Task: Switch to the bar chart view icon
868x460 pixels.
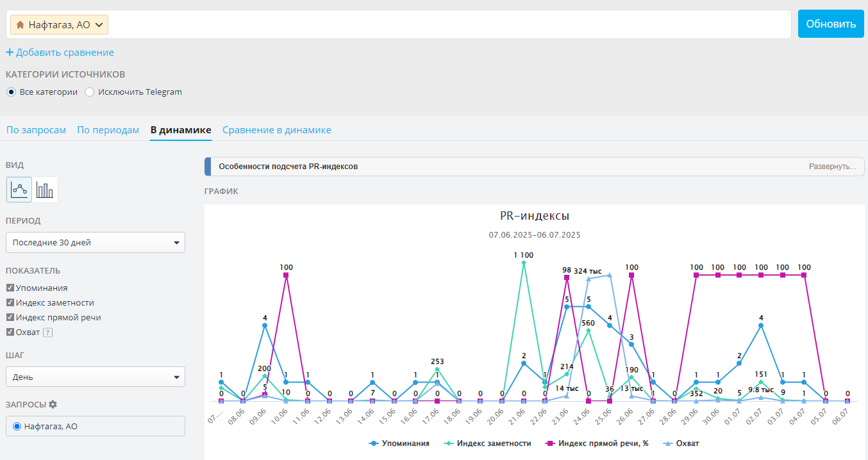Action: [45, 190]
